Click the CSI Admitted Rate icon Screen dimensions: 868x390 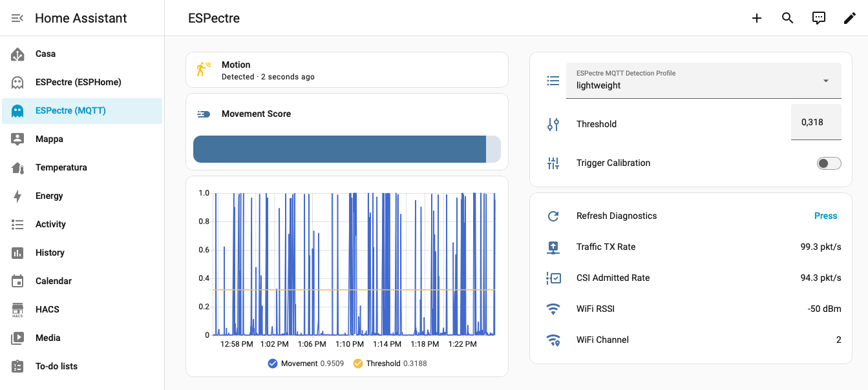tap(553, 278)
